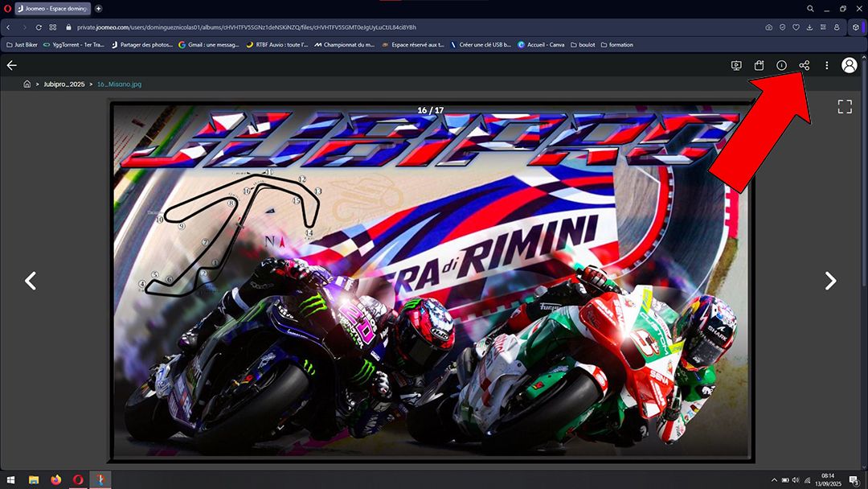The width and height of the screenshot is (868, 489).
Task: Reload the current page
Action: click(x=39, y=27)
